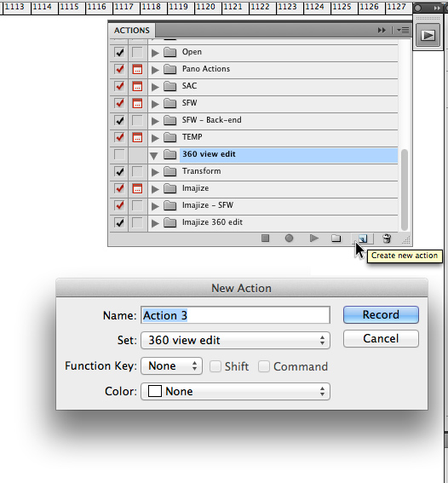Enable the Command modifier checkbox
The height and width of the screenshot is (483, 448).
264,366
